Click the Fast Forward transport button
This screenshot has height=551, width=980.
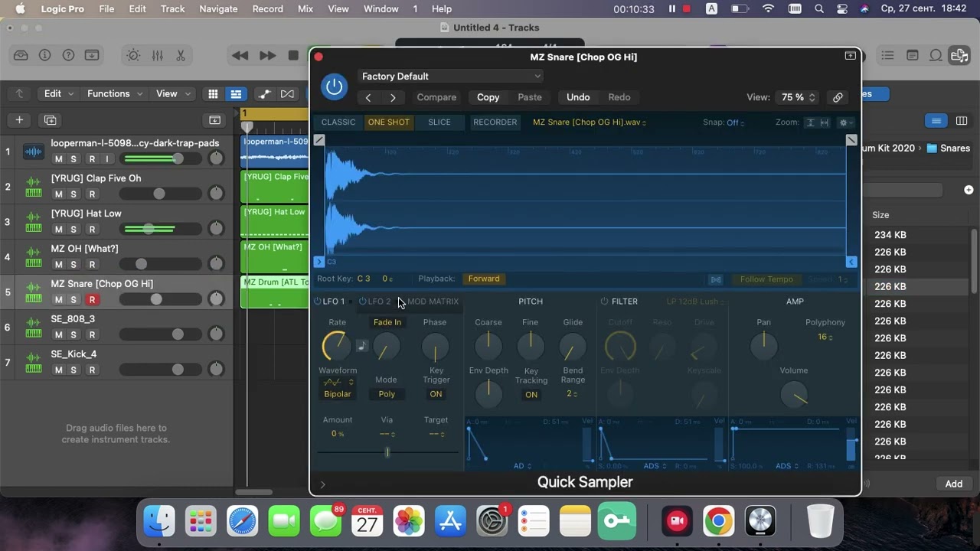tap(267, 55)
